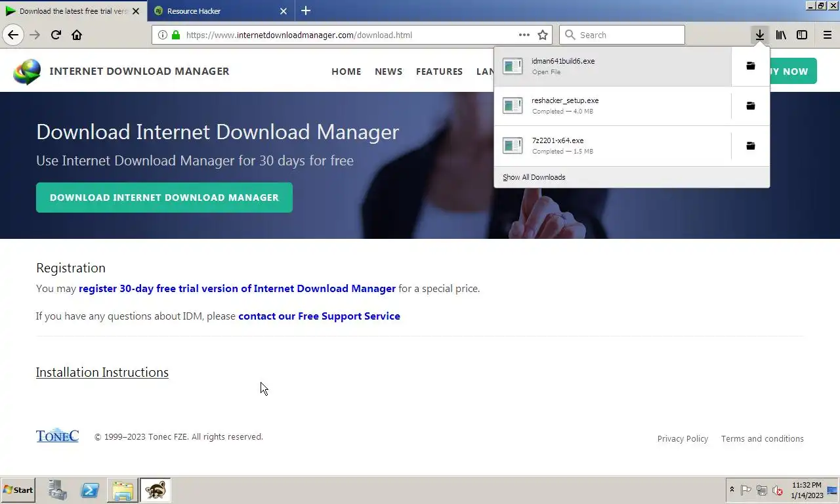840x504 pixels.
Task: Open the 7z2201-x64.exe download entry
Action: (613, 146)
